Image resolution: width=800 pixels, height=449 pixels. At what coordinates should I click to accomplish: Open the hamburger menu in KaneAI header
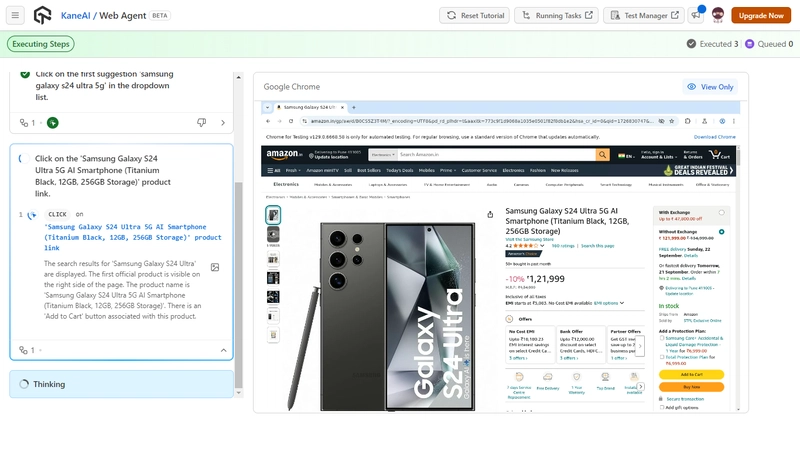(x=15, y=15)
